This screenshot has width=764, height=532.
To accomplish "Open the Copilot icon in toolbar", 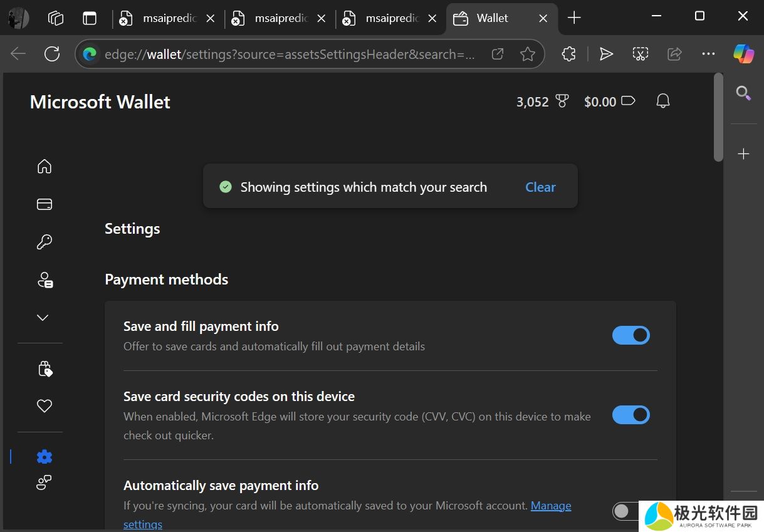I will point(743,55).
